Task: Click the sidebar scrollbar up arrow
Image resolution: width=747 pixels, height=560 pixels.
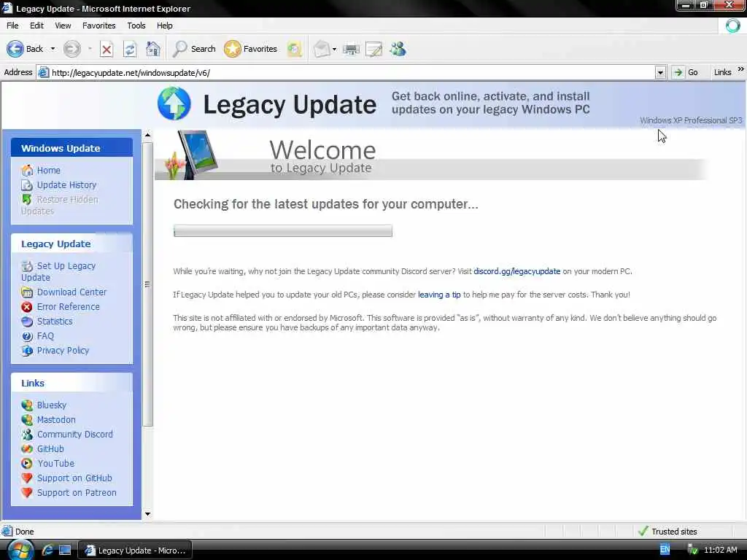Action: pos(147,135)
